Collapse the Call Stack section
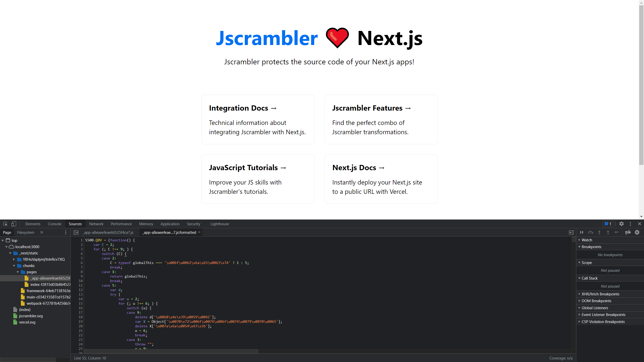 point(610,278)
